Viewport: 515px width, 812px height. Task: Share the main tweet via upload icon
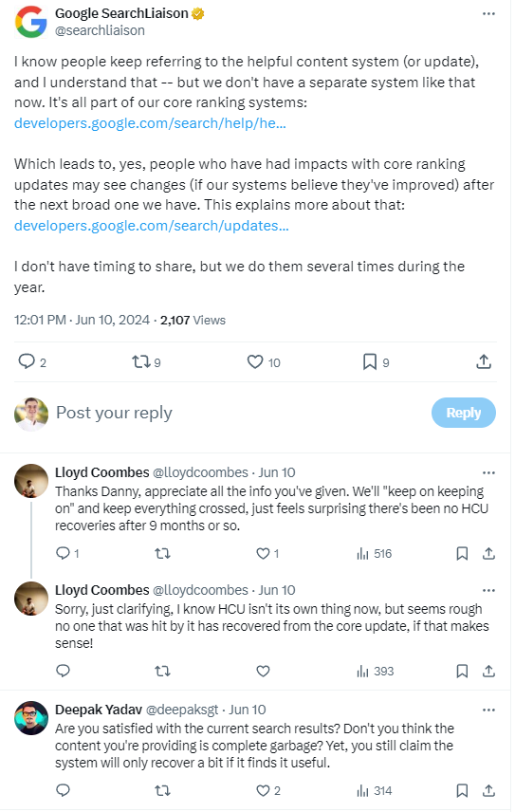click(x=484, y=361)
